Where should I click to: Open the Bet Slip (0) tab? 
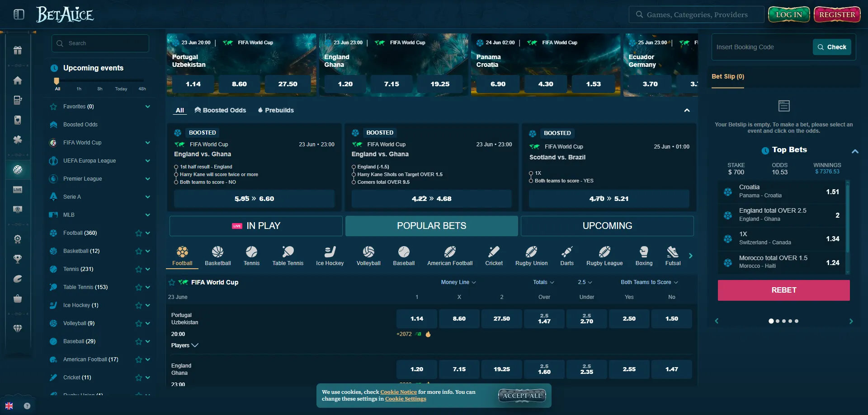click(728, 77)
